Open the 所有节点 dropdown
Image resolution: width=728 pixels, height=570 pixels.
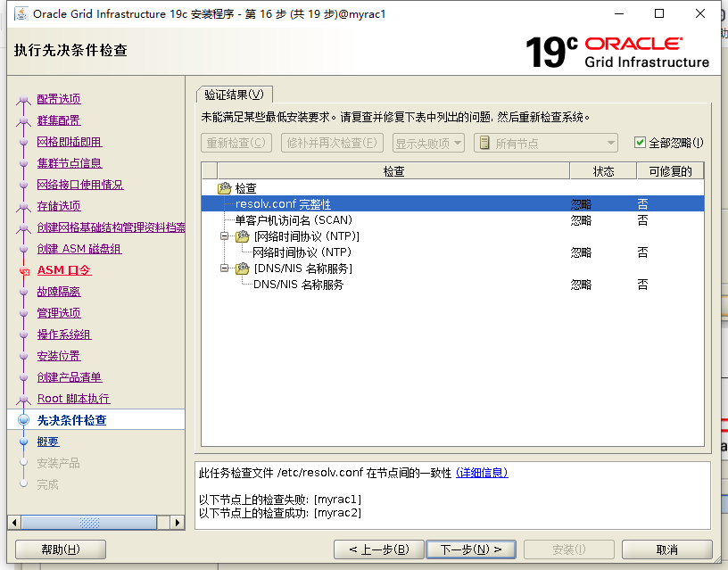point(545,143)
